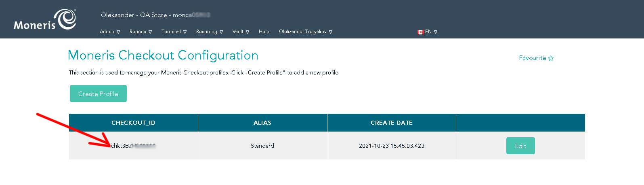Open the Admin dropdown menu

[x=110, y=32]
